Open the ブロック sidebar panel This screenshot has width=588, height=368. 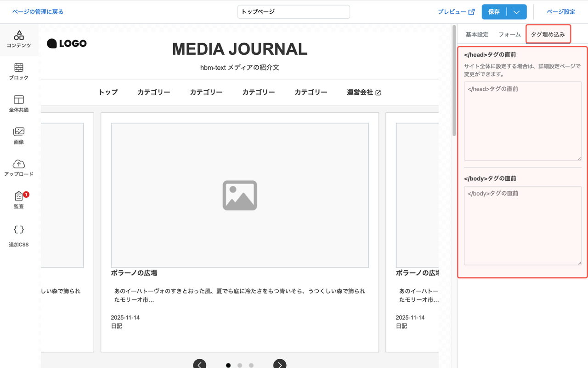(x=19, y=72)
